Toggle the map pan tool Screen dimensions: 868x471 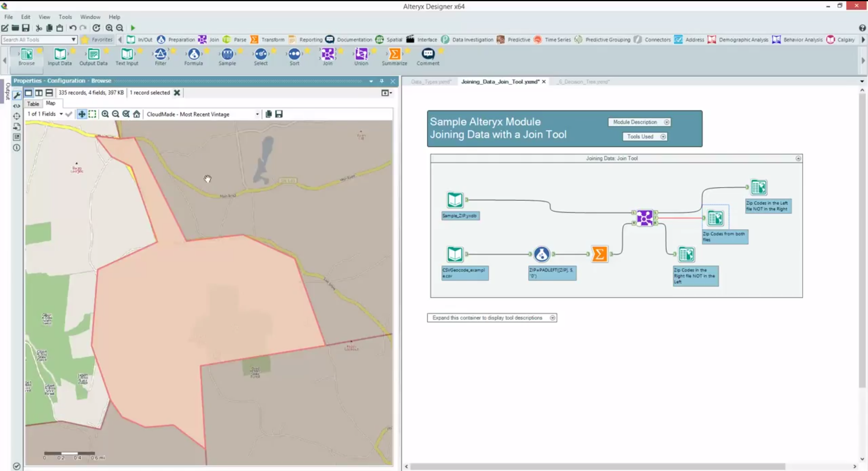pos(82,114)
